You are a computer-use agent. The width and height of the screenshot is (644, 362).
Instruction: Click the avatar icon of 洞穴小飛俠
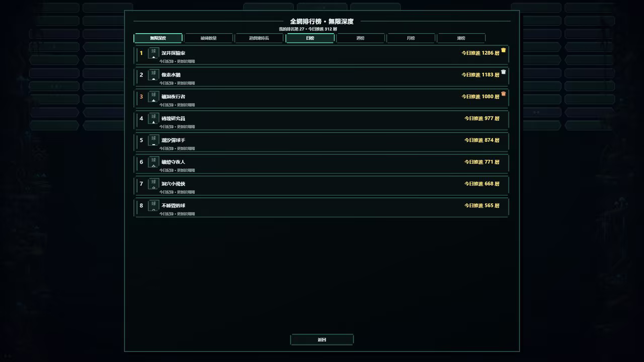(x=153, y=184)
